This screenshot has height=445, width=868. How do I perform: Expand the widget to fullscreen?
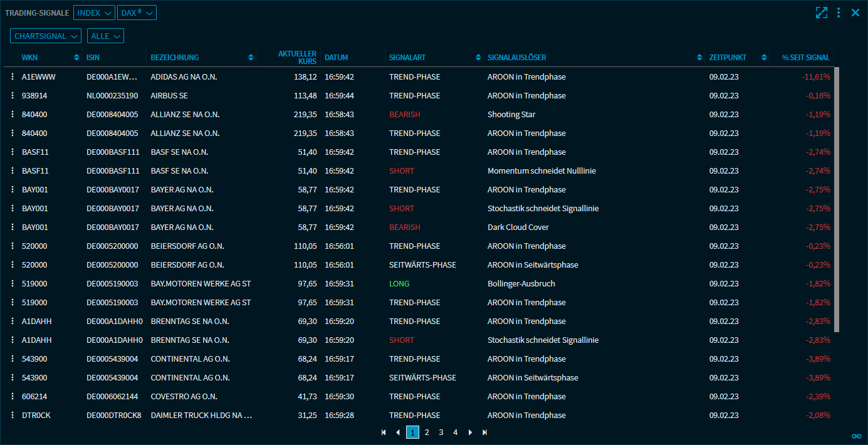tap(821, 13)
